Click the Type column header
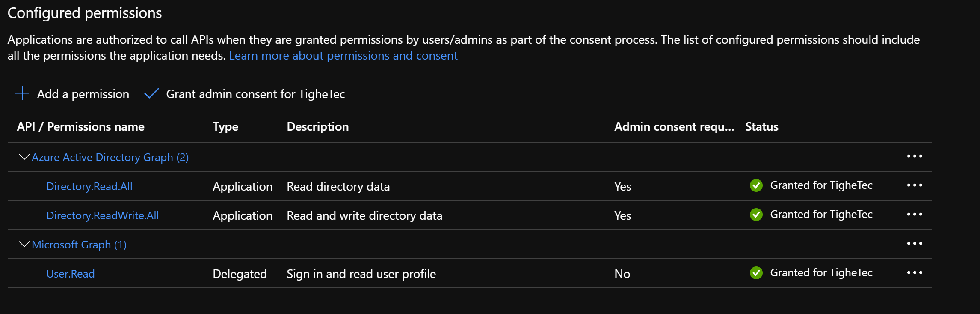This screenshot has height=314, width=980. (225, 127)
